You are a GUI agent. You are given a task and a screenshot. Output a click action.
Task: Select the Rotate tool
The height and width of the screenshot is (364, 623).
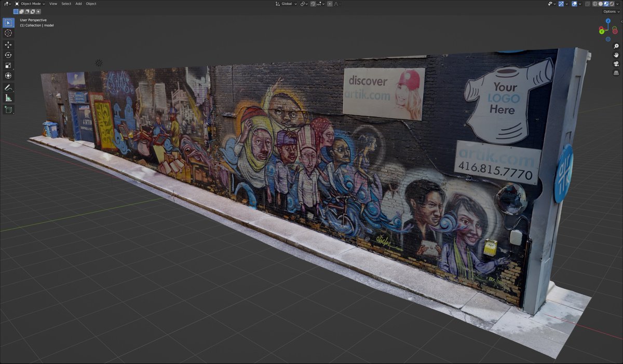(x=8, y=55)
